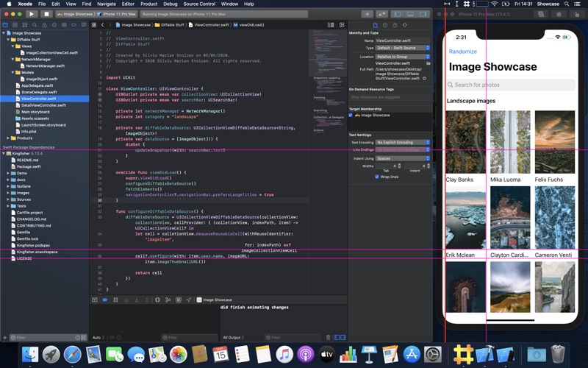588x368 pixels.
Task: Pause program execution in debug bar
Action: (x=115, y=300)
